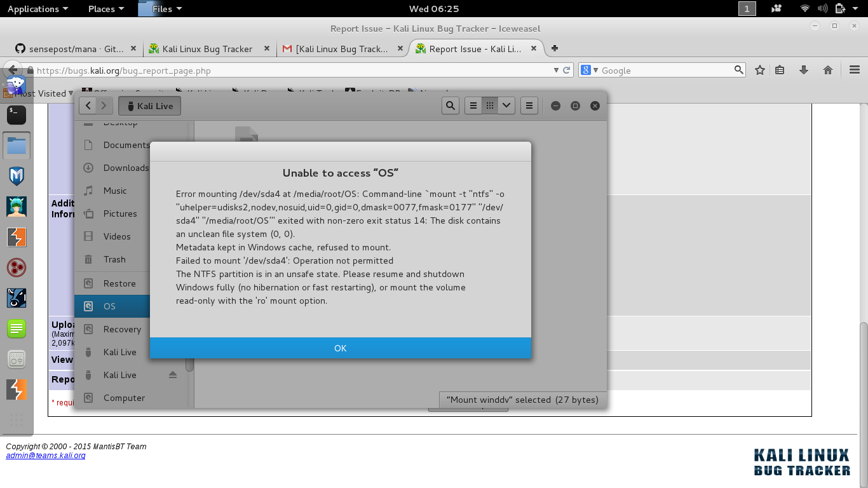Open the green notes icon in dock

coord(17,329)
